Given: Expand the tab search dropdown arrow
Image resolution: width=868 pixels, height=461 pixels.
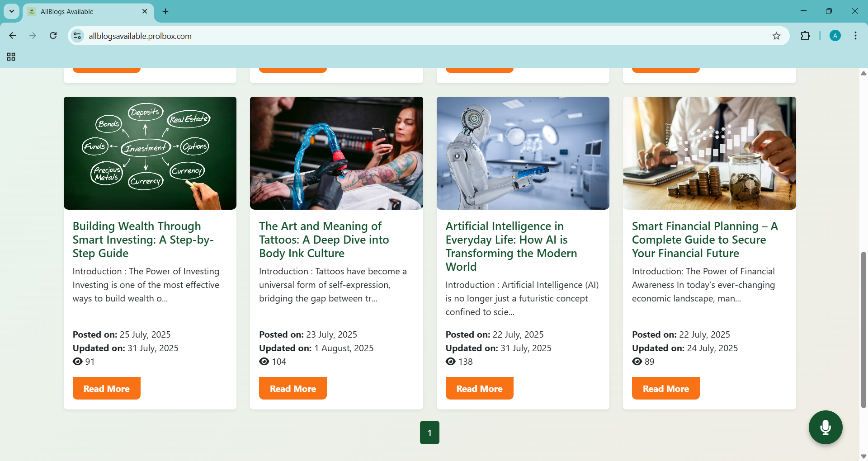Looking at the screenshot, I should pos(12,11).
